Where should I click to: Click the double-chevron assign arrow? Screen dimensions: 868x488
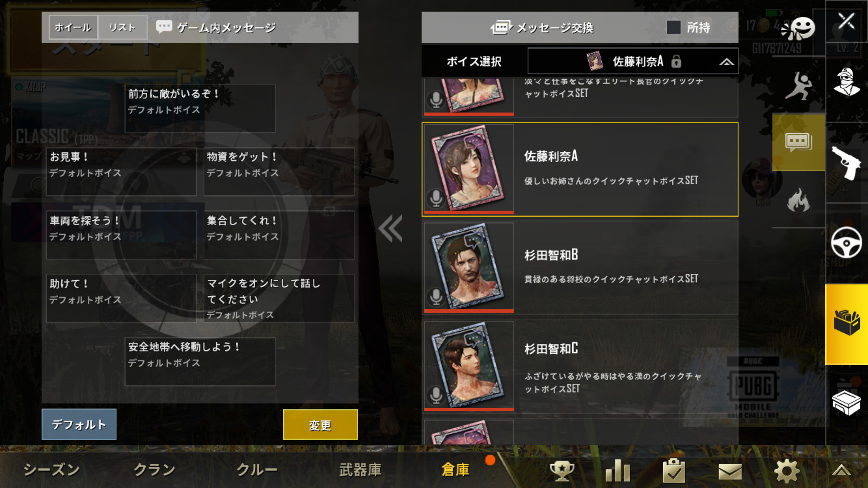tap(390, 228)
